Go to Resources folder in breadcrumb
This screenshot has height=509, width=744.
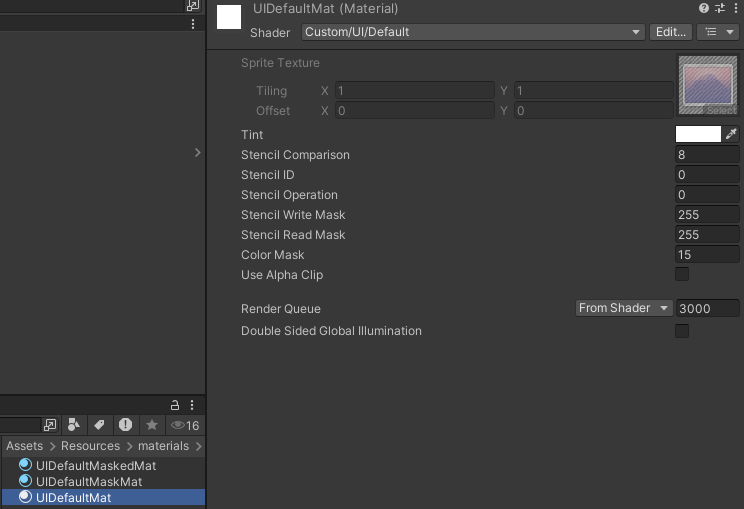[x=90, y=446]
